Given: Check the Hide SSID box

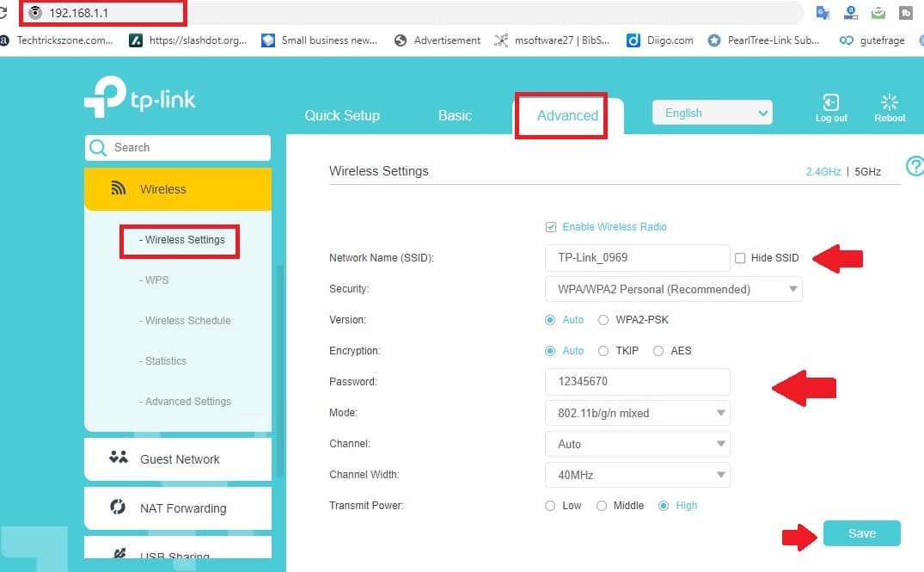Looking at the screenshot, I should click(x=740, y=258).
